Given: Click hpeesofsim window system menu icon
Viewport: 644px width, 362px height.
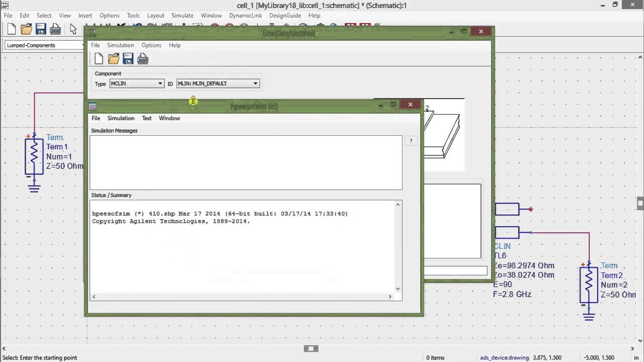Looking at the screenshot, I should coord(93,106).
